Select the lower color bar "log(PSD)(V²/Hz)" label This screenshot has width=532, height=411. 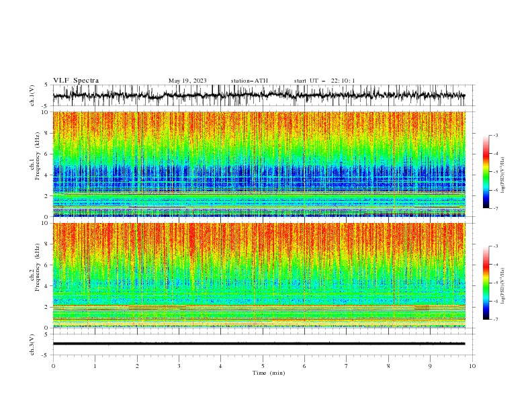point(502,286)
